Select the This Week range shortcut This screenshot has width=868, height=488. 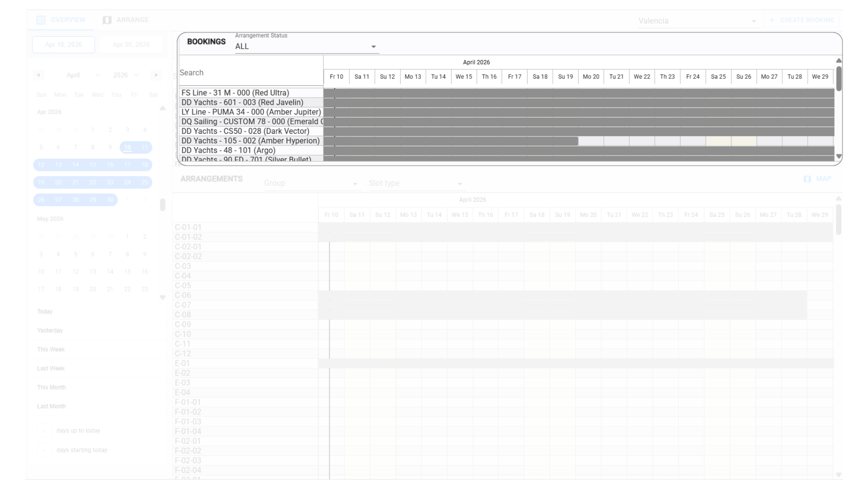coord(51,349)
